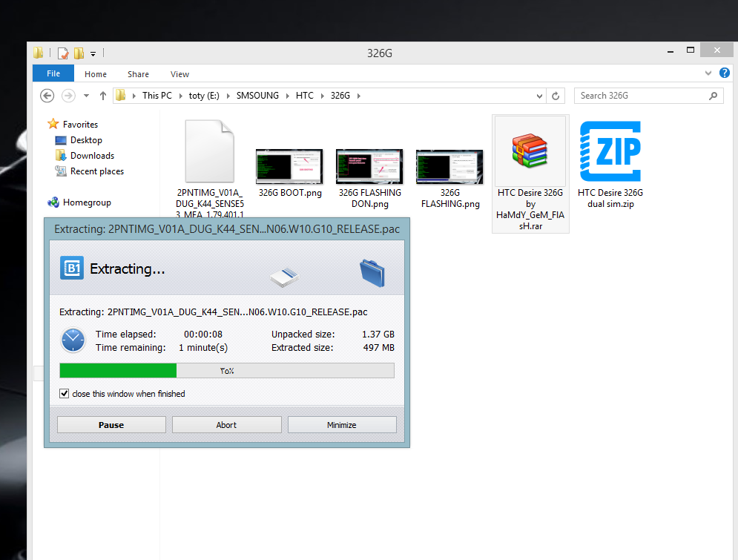This screenshot has width=738, height=560.
Task: Select the 326G FLASHING.png thumbnail
Action: 449,167
